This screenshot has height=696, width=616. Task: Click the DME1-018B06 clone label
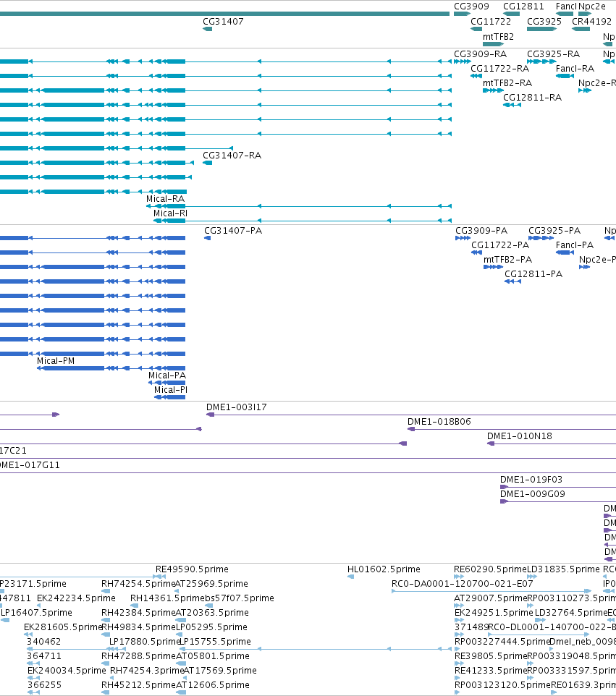click(x=439, y=422)
